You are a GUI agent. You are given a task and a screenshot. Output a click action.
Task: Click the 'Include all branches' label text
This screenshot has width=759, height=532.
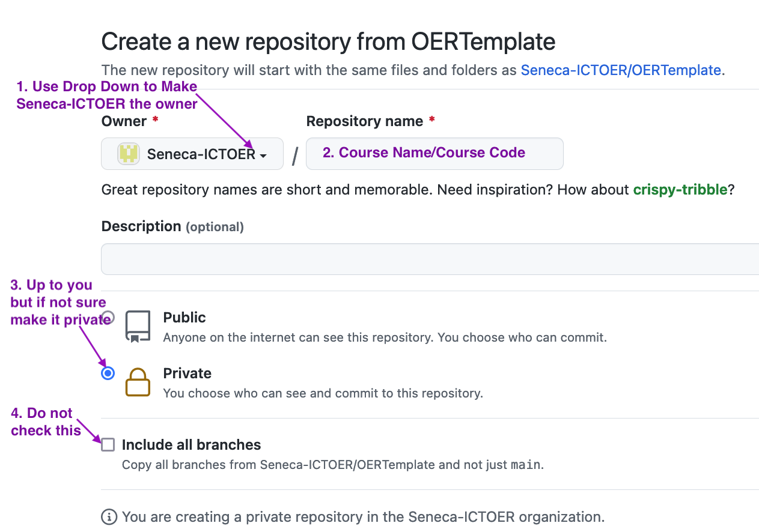(x=192, y=445)
